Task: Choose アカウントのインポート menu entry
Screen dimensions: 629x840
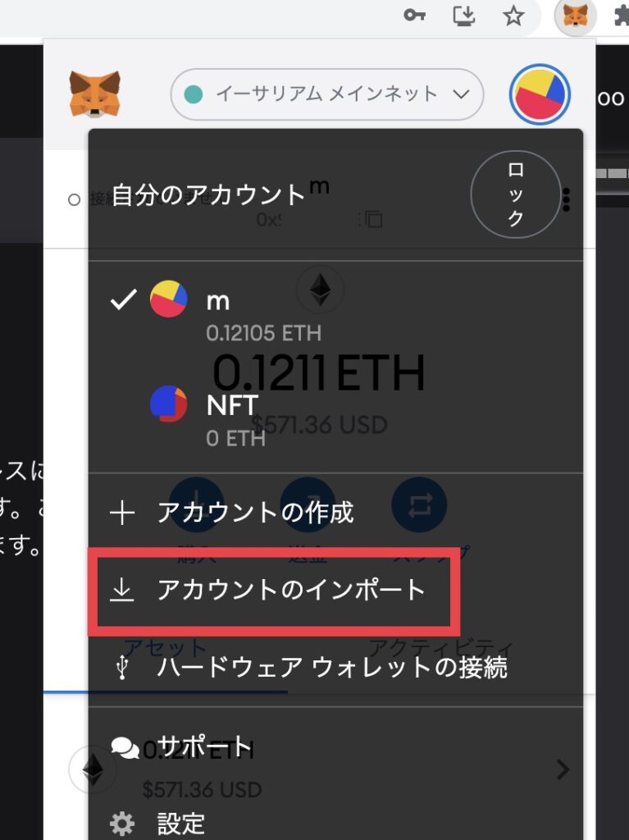Action: click(273, 591)
